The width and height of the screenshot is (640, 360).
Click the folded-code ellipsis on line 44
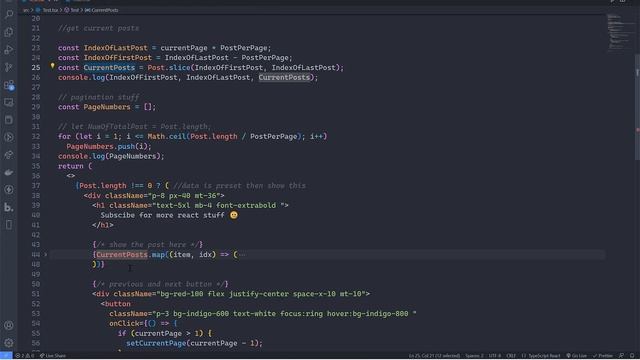[x=242, y=255]
